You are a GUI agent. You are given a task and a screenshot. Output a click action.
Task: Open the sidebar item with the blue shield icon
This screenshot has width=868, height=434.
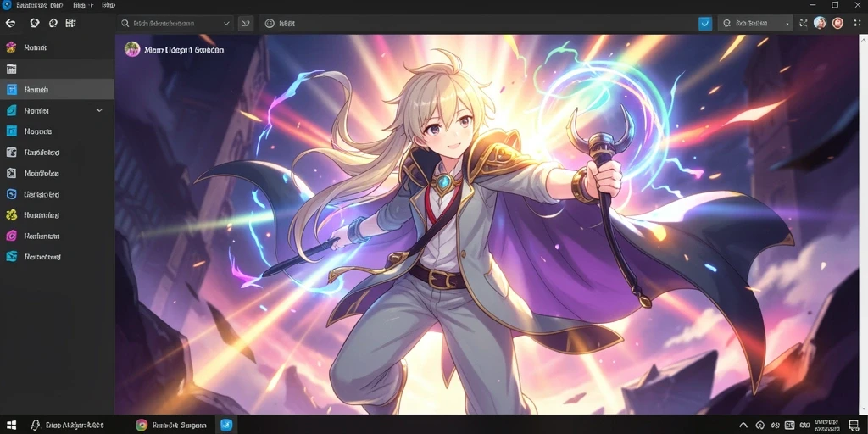coord(57,194)
